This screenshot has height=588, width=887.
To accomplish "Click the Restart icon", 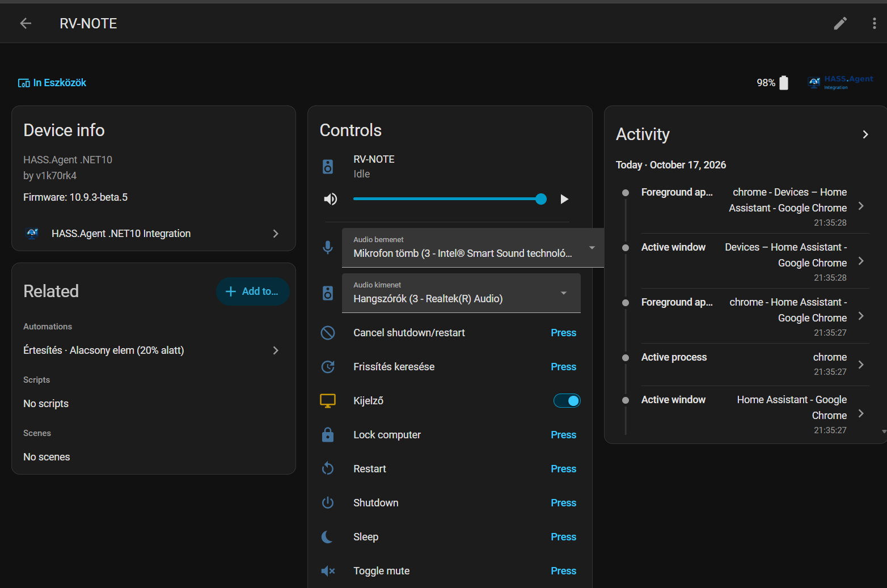I will point(328,469).
